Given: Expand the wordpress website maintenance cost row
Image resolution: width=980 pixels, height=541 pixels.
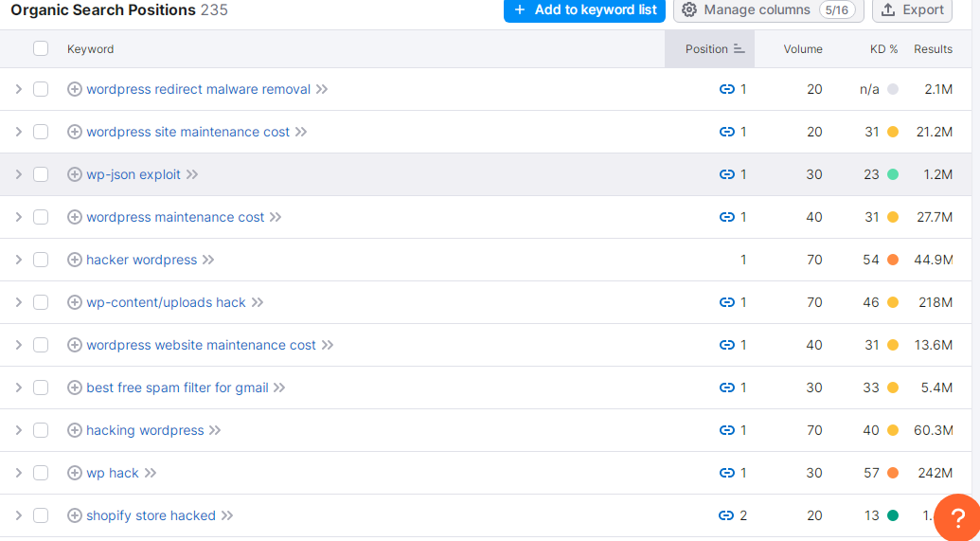Looking at the screenshot, I should coord(18,345).
